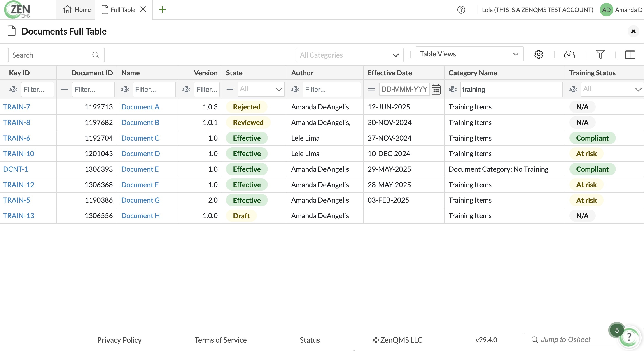Viewport: 644px width, 351px height.
Task: Click the equals filter icon under Document ID
Action: [x=64, y=89]
